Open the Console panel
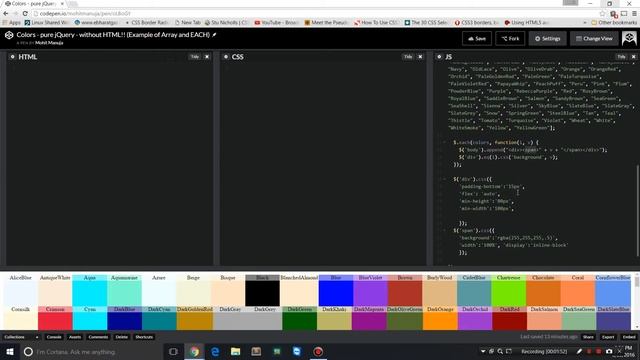 tap(54, 337)
